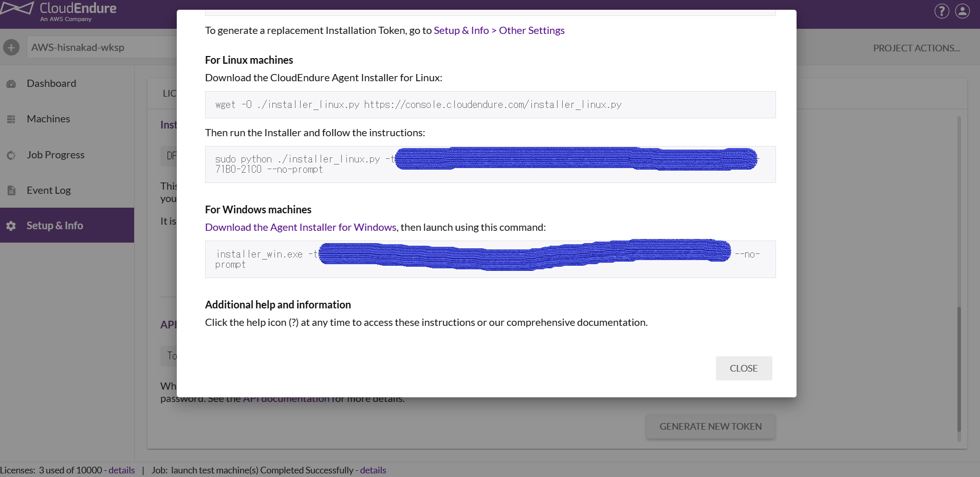Click the sudo python installer command box
Viewport: 980px width, 477px height.
pyautogui.click(x=490, y=164)
